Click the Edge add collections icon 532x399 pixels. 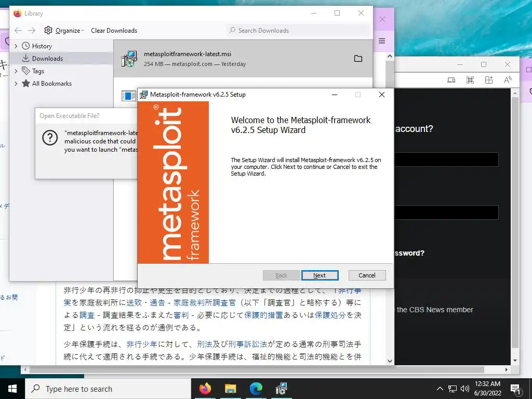click(x=488, y=80)
